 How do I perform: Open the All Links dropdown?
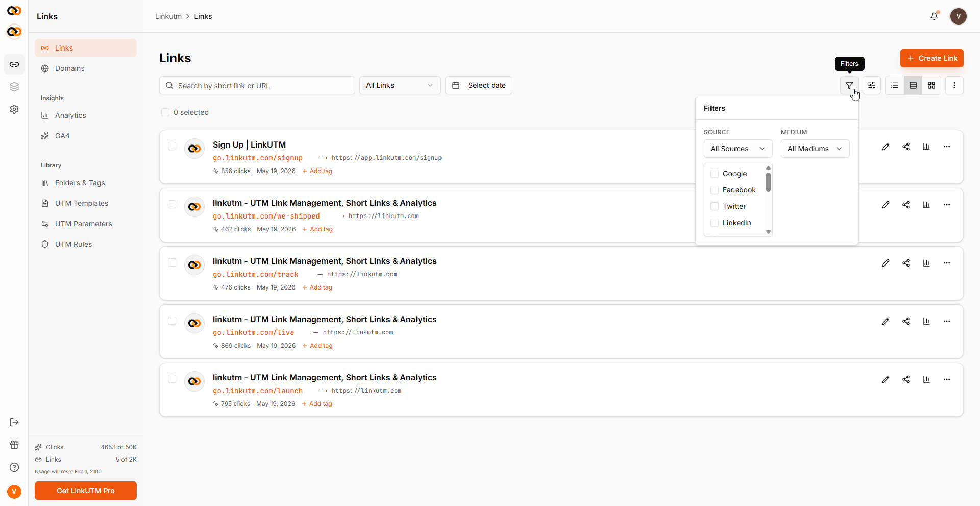click(400, 85)
